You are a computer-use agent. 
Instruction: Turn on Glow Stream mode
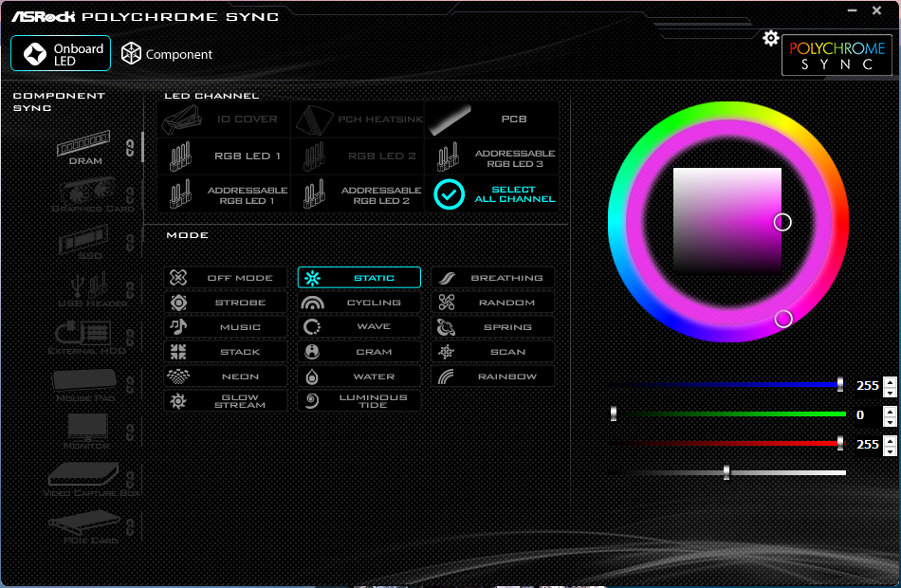(226, 401)
